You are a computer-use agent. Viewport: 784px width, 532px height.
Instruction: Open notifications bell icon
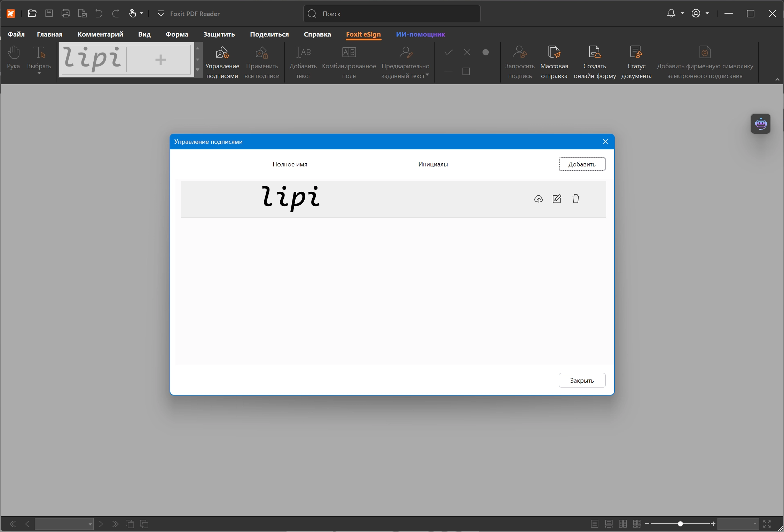[x=671, y=14]
